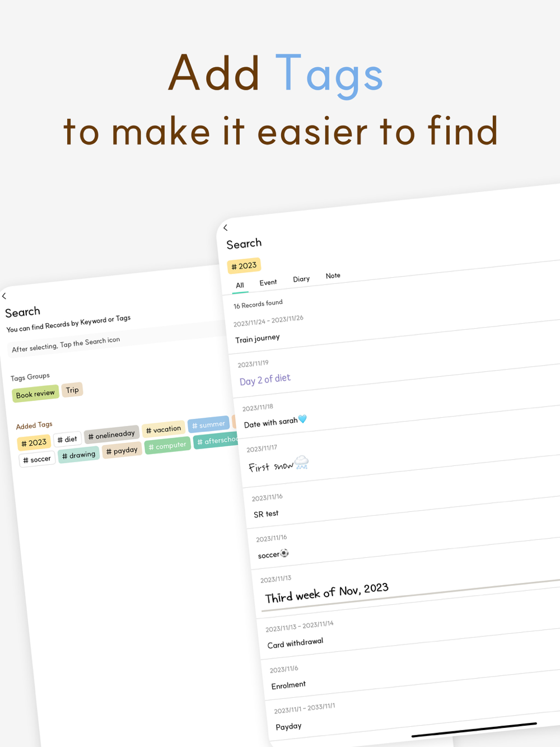Select the # diet tag
Image resolution: width=560 pixels, height=747 pixels.
pyautogui.click(x=67, y=440)
